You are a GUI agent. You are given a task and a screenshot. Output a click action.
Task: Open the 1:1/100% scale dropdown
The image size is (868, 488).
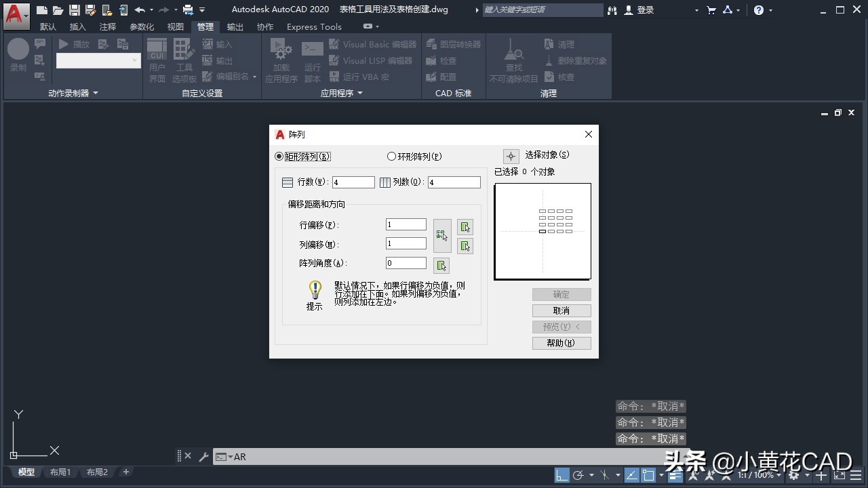[755, 475]
